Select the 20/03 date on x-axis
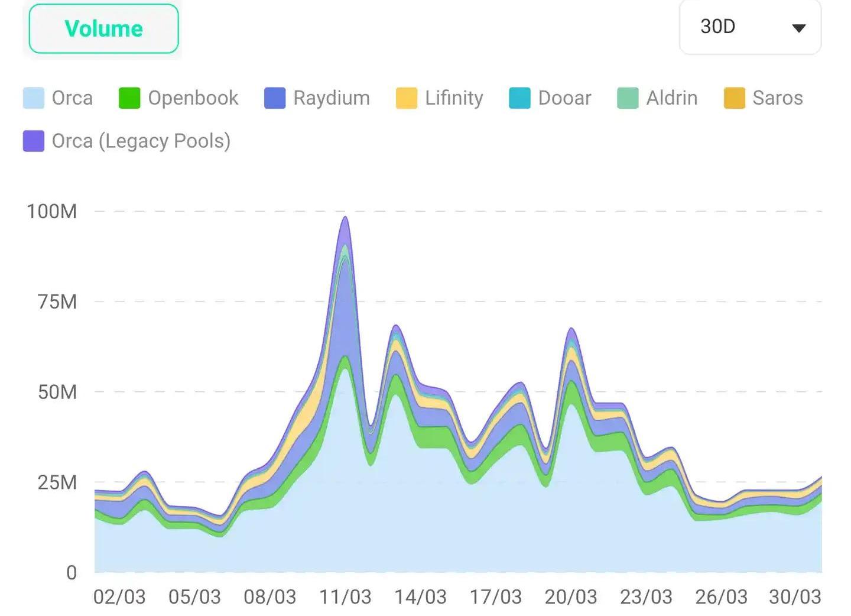 [571, 597]
